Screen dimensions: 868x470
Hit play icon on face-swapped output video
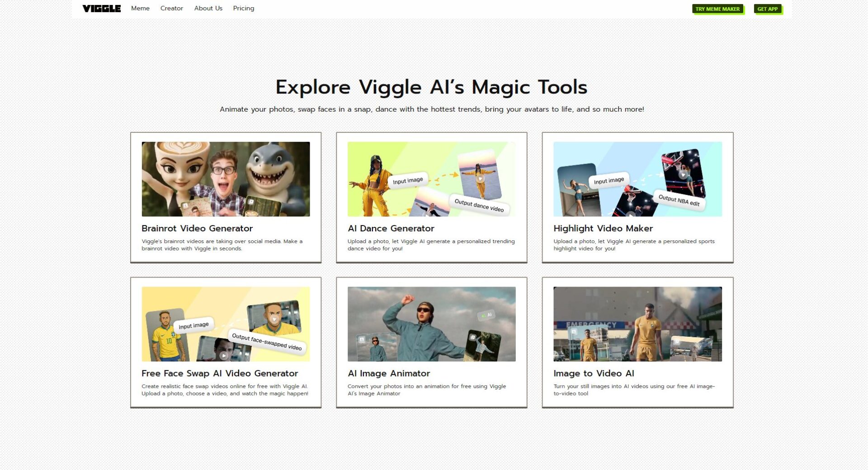274,319
